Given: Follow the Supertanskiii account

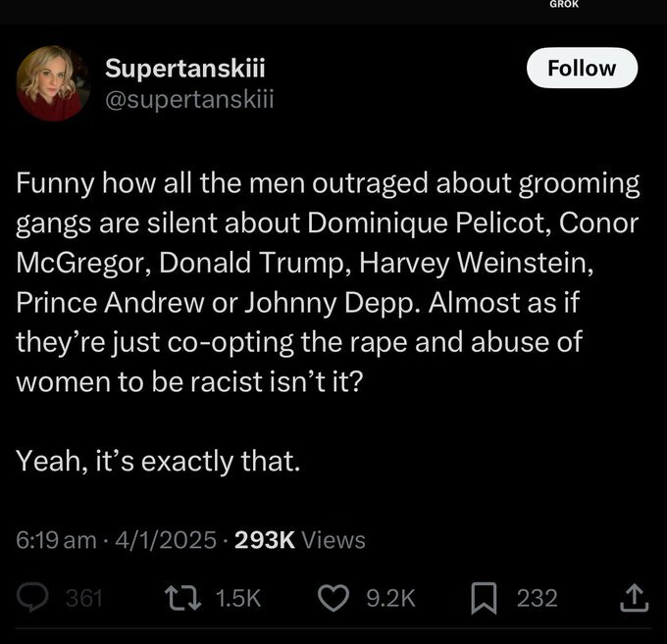Looking at the screenshot, I should (x=582, y=68).
